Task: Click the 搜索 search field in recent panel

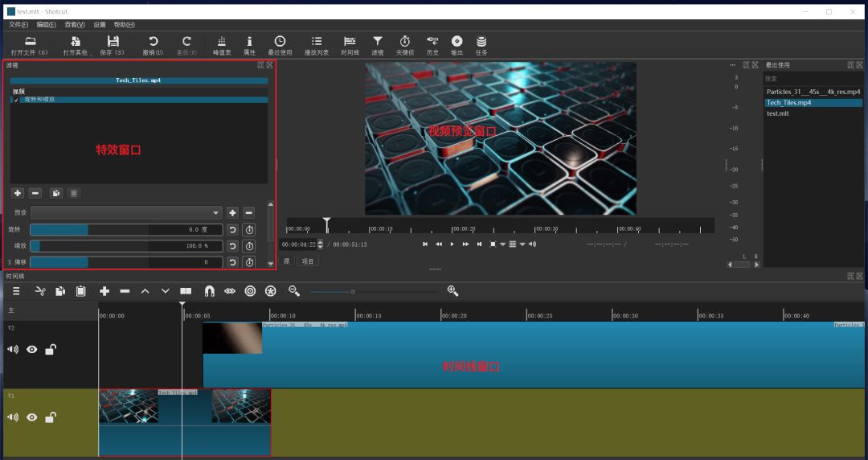Action: point(813,79)
